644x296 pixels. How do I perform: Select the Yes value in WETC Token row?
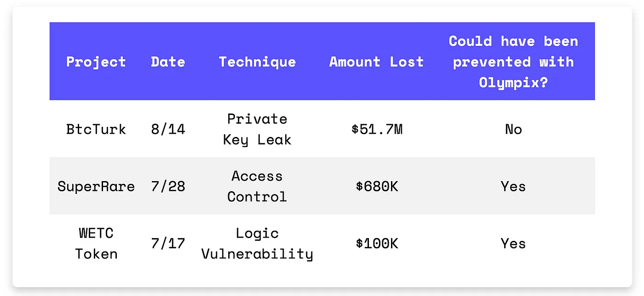pyautogui.click(x=513, y=243)
